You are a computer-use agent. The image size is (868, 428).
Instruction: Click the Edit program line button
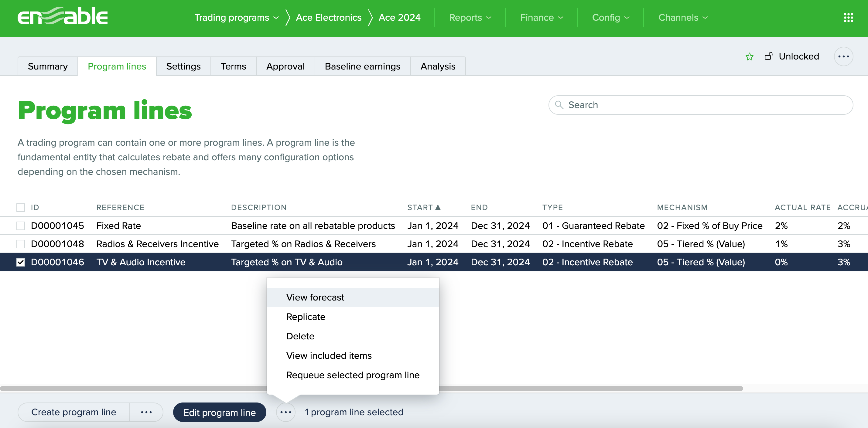click(219, 412)
